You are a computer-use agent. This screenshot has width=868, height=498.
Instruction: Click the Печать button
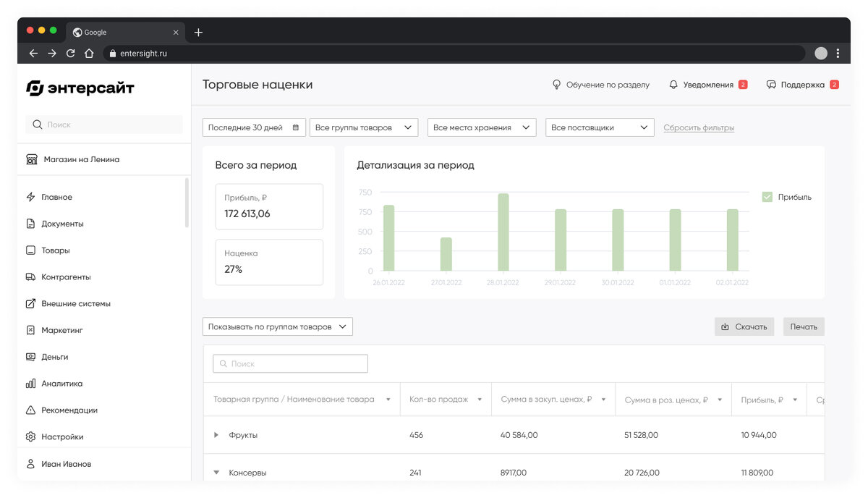point(804,326)
